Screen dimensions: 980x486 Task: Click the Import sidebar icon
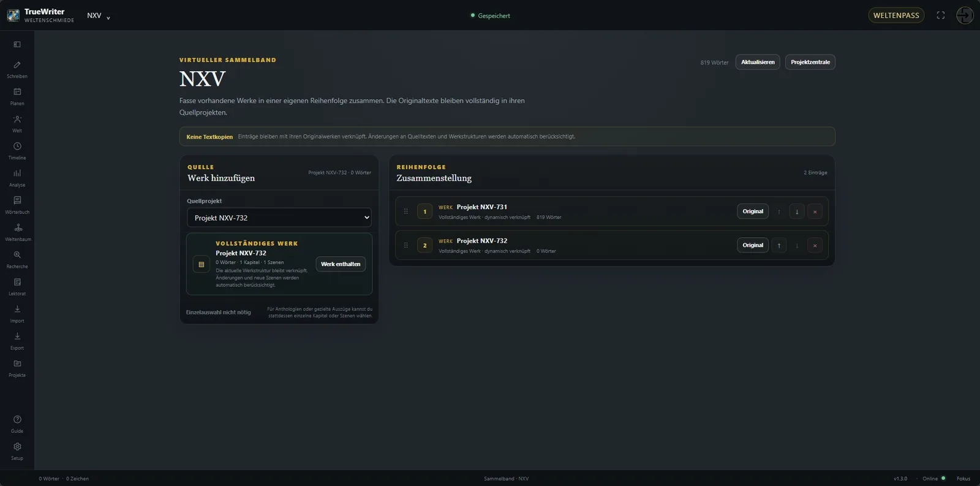pyautogui.click(x=17, y=313)
